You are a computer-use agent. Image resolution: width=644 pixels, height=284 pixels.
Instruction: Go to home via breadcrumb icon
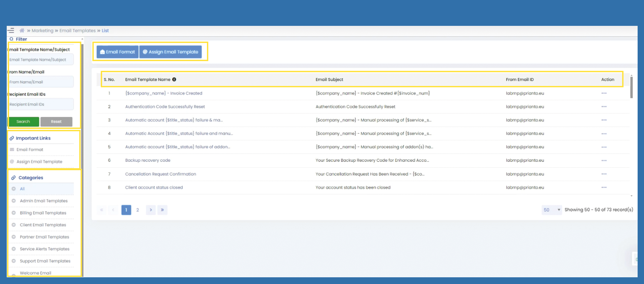tap(22, 31)
